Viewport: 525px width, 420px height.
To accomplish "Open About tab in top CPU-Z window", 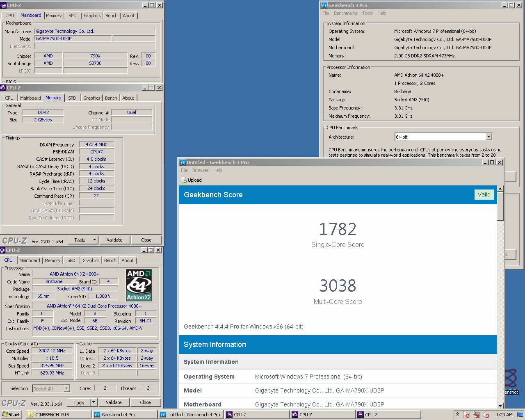I will click(129, 16).
